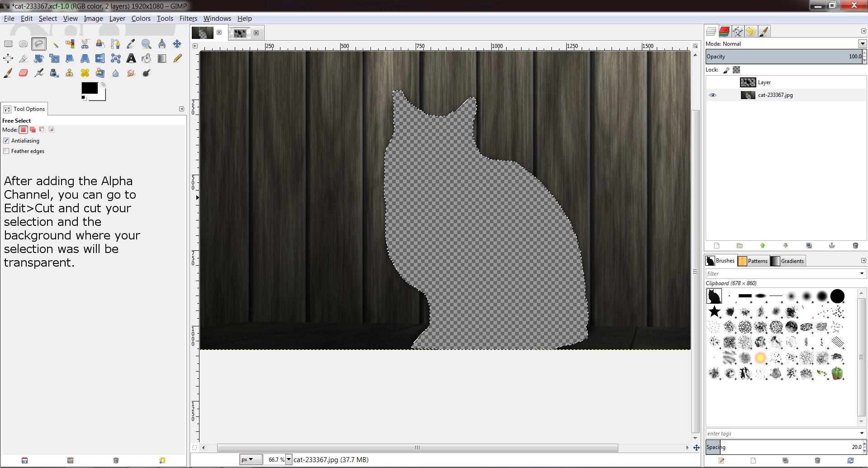Toggle the Antialiasing checkbox
The image size is (868, 468).
[6, 141]
